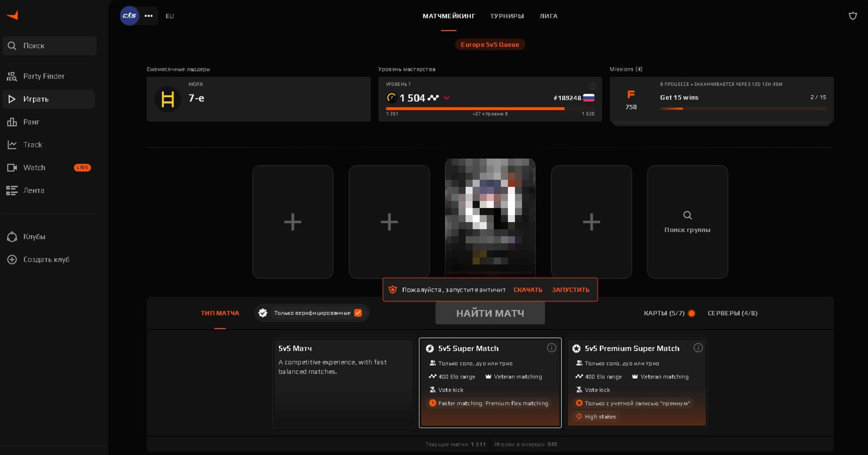Click the Скачать anticheat link
Image resolution: width=868 pixels, height=455 pixels.
pos(527,290)
